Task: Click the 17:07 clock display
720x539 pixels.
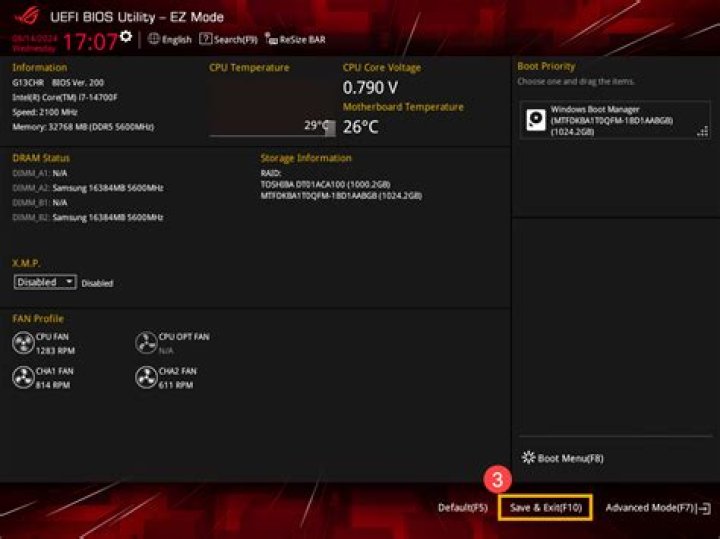Action: [x=90, y=42]
